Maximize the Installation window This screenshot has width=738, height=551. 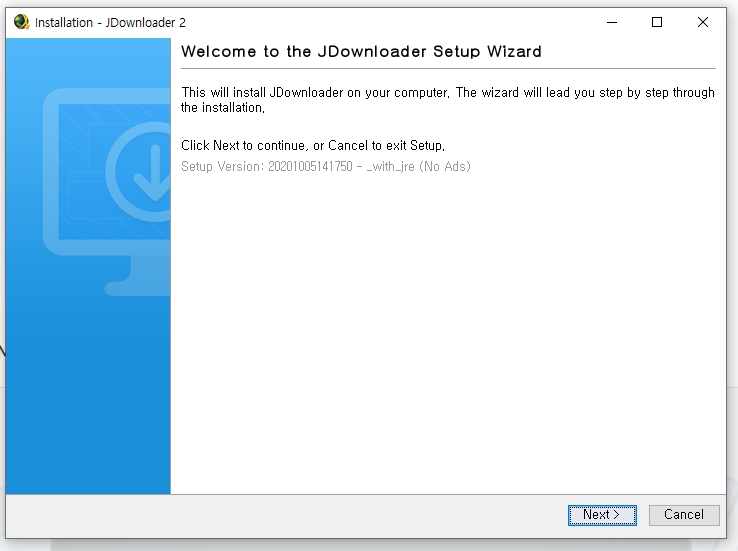(x=657, y=22)
